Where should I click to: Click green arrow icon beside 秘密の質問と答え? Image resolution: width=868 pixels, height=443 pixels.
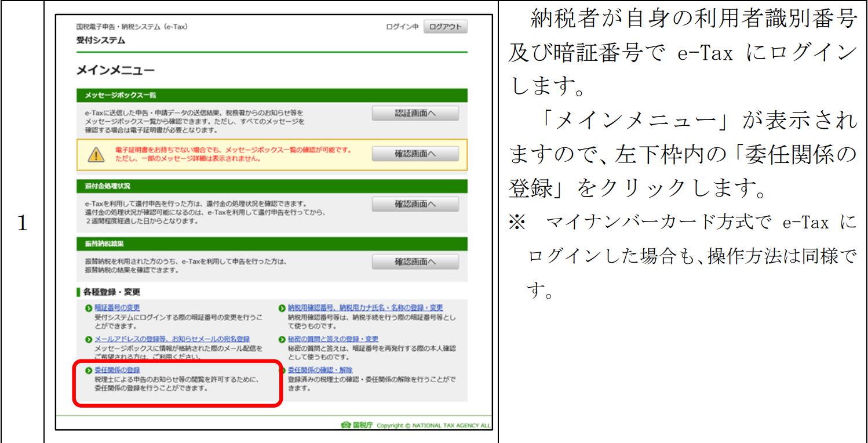[282, 339]
